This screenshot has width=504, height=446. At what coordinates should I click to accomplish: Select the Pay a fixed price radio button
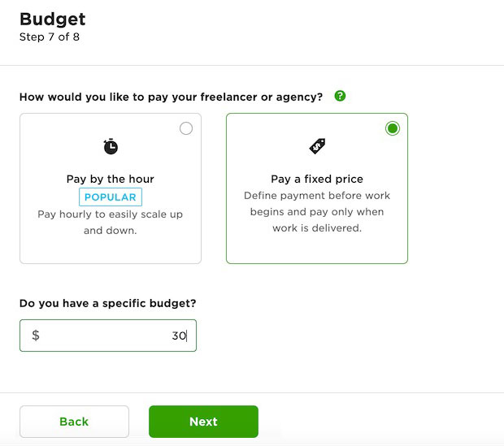[393, 128]
